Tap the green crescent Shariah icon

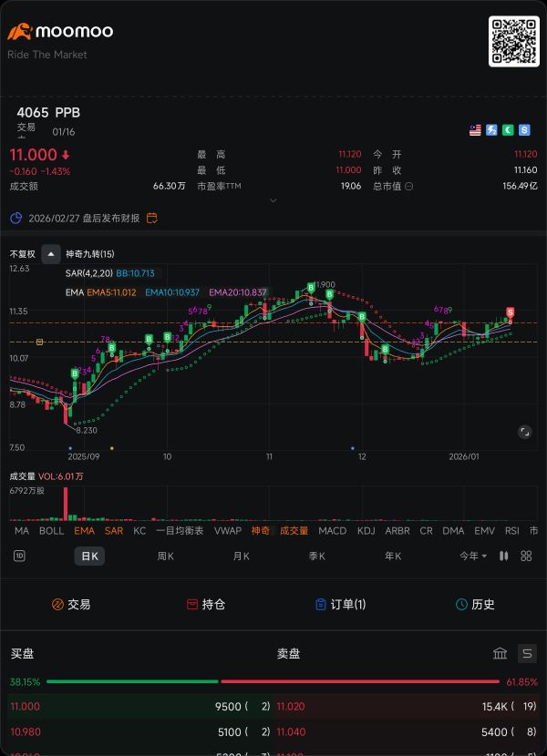[508, 130]
